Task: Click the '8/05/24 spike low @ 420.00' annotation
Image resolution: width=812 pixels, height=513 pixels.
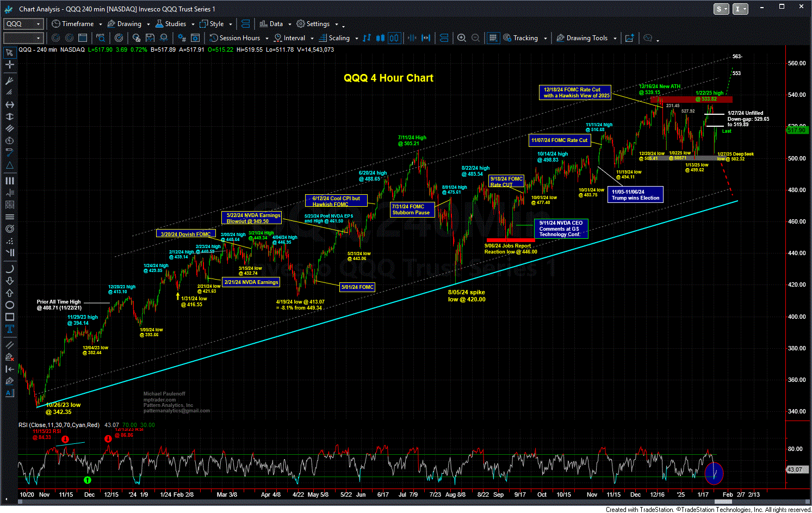Action: 467,296
